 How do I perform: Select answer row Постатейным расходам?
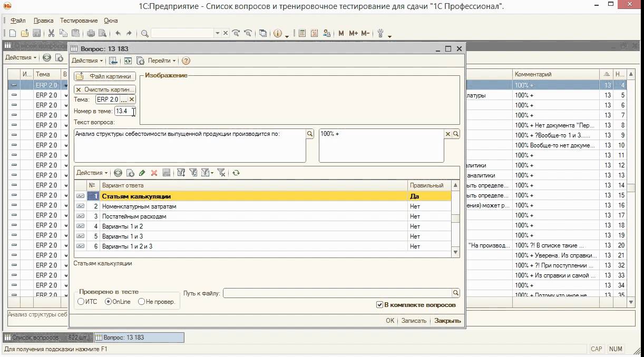coord(262,216)
